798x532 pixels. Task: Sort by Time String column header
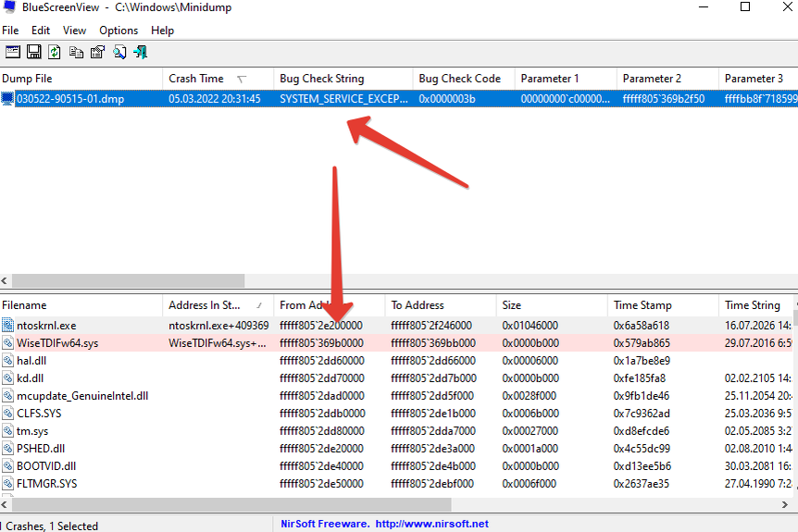click(x=755, y=305)
